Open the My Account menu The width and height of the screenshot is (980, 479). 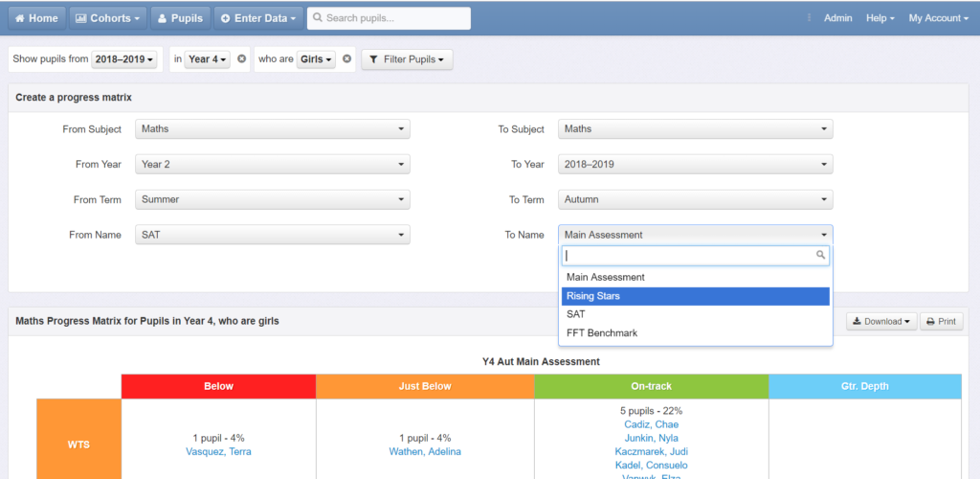coord(938,18)
